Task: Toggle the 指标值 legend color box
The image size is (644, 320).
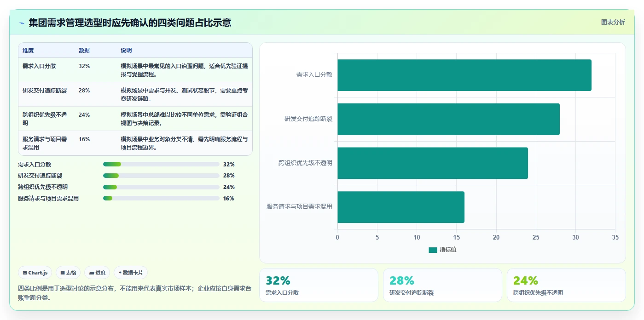Action: 433,250
